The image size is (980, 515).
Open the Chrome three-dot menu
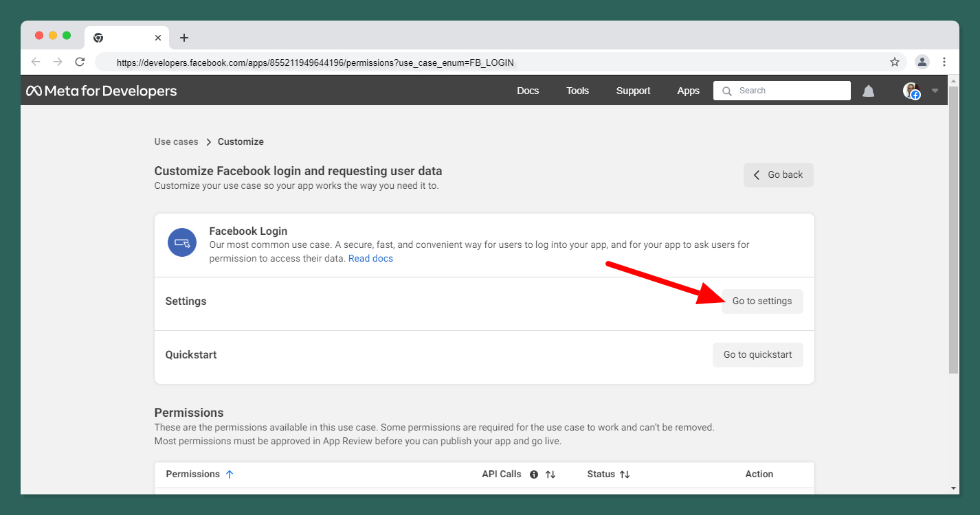click(944, 62)
